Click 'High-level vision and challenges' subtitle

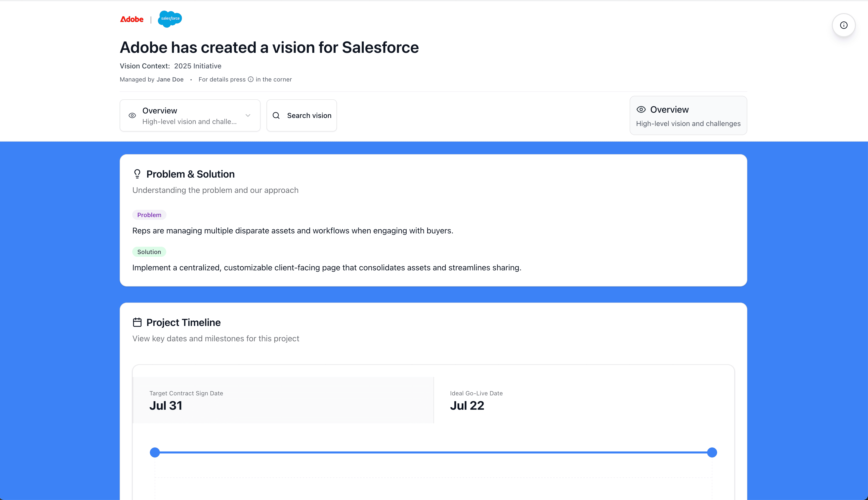(688, 124)
